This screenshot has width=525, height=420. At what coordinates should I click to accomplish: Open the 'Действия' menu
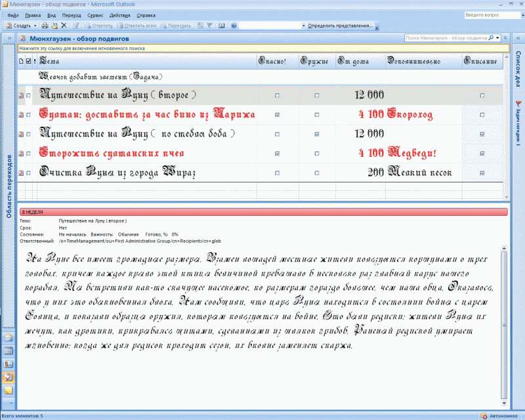tap(119, 14)
